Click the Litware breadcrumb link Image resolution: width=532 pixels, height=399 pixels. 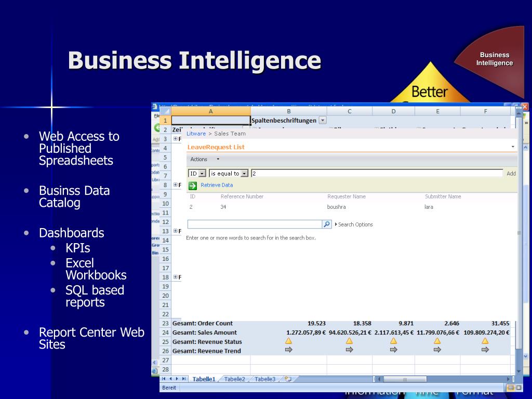pyautogui.click(x=196, y=134)
